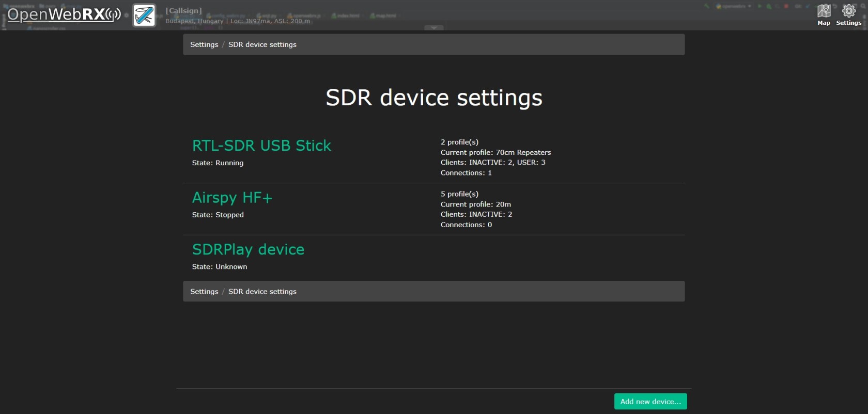Open the Airspy HF+ device
This screenshot has height=414, width=868.
(232, 198)
